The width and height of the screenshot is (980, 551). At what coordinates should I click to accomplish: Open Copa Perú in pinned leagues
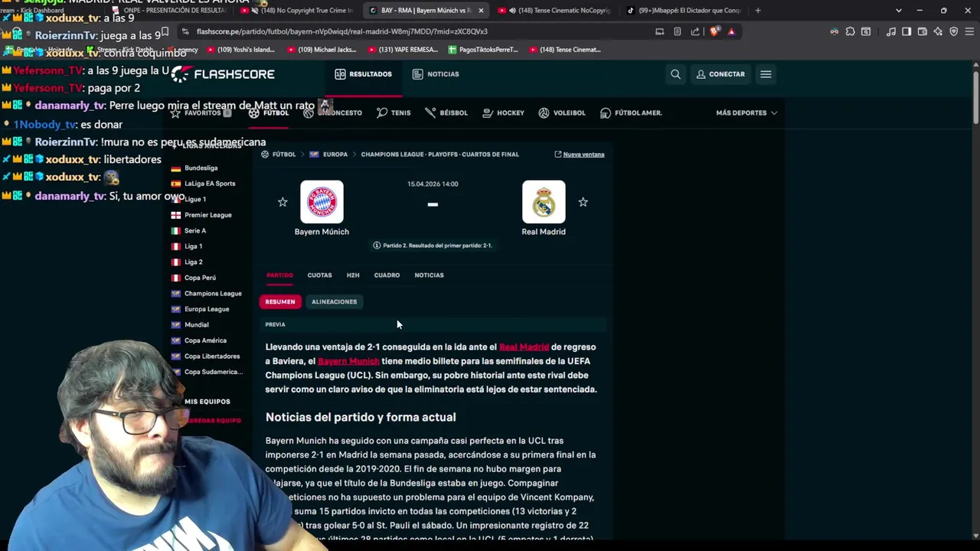click(x=200, y=278)
